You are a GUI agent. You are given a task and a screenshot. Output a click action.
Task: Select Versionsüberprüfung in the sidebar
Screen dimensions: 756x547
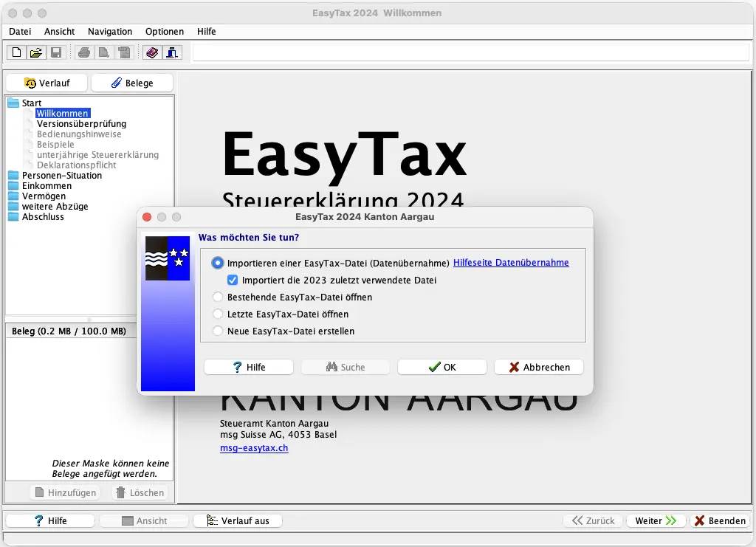[80, 123]
